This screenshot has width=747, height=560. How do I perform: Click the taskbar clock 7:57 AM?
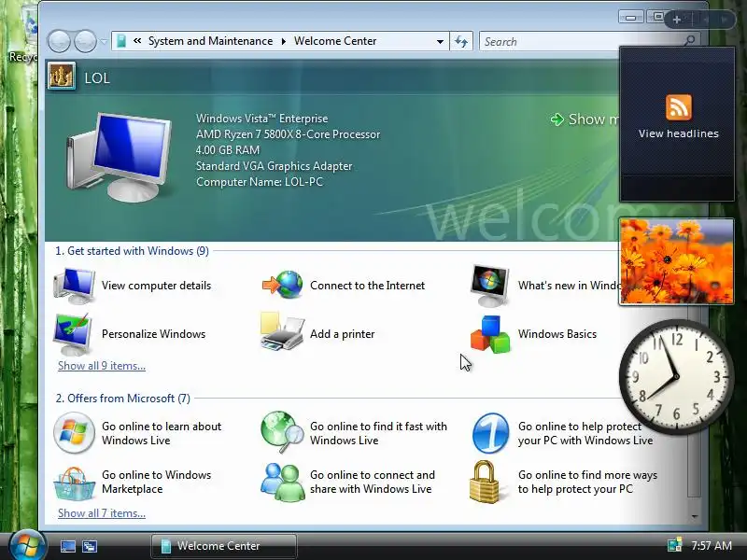712,545
